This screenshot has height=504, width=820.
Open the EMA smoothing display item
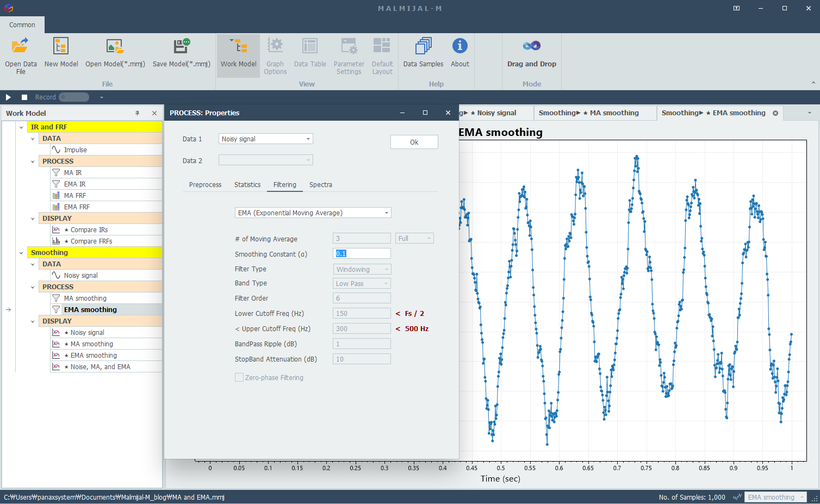pos(106,355)
